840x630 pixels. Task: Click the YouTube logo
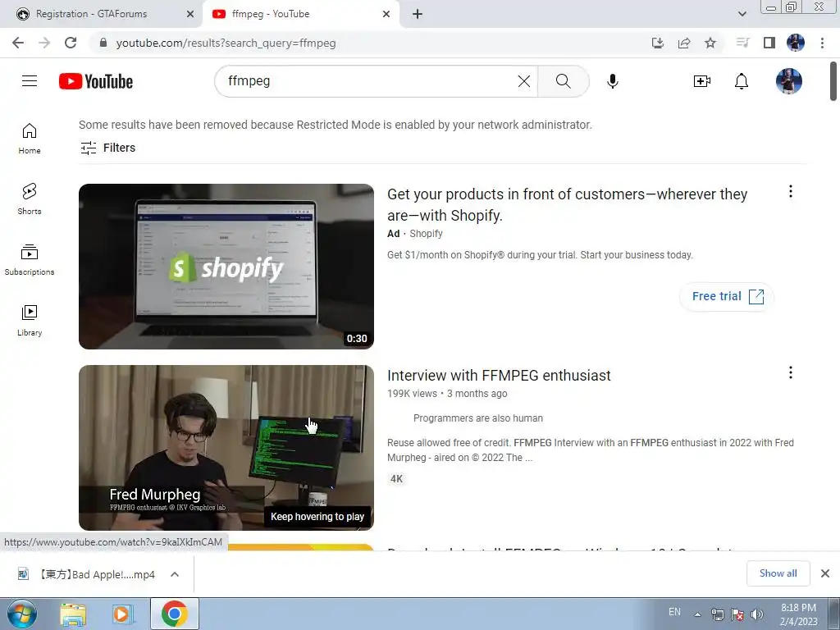point(96,81)
